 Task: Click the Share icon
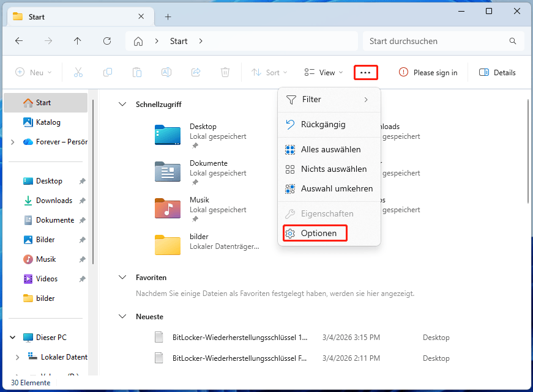click(x=195, y=72)
